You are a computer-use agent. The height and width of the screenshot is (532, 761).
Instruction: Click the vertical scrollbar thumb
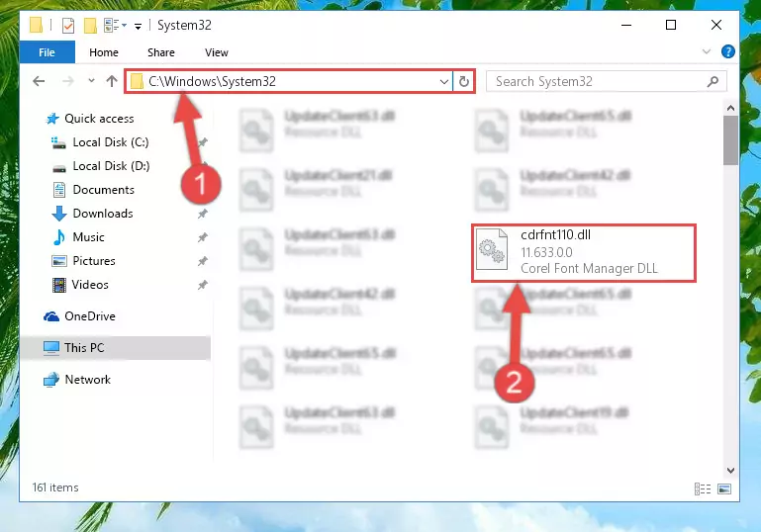click(x=730, y=140)
